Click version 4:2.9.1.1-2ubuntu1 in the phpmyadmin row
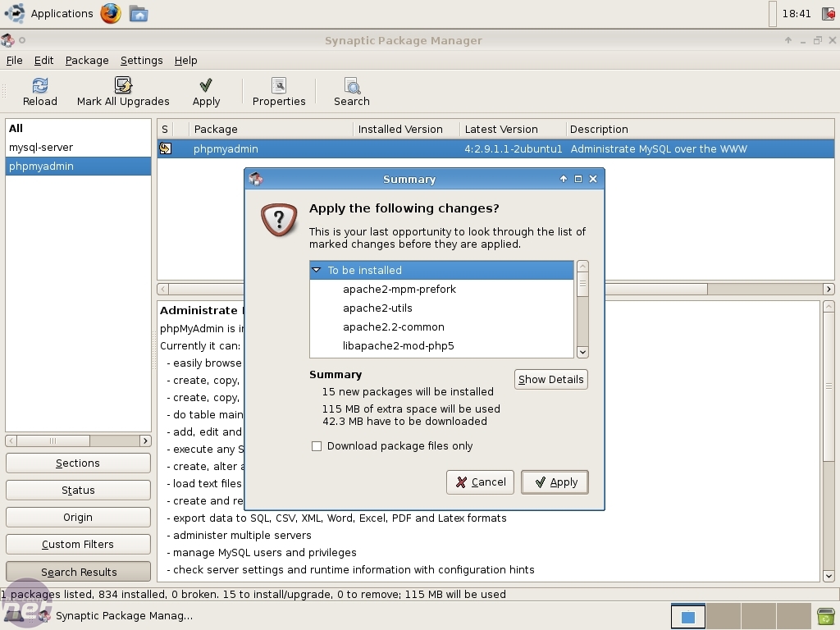This screenshot has width=840, height=630. coord(514,149)
